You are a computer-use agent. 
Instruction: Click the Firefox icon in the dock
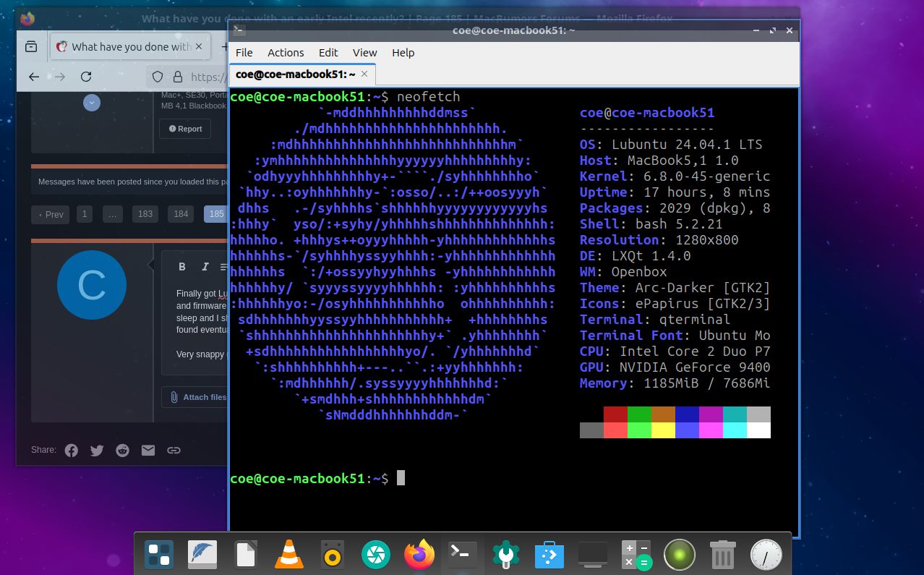pos(419,555)
